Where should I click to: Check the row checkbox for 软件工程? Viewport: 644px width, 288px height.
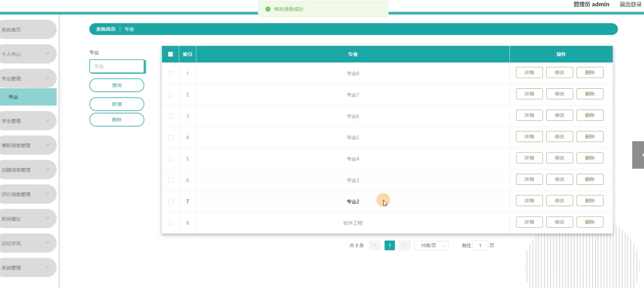tap(171, 223)
